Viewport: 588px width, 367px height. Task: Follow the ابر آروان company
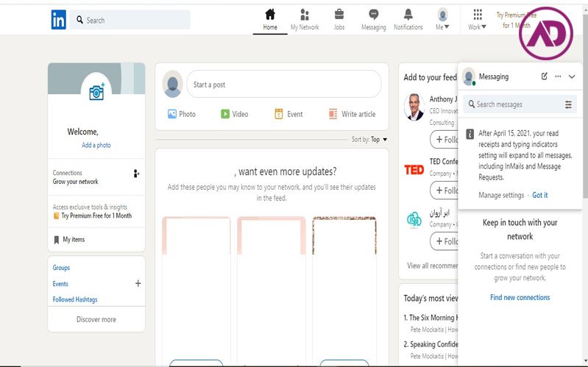coord(444,241)
